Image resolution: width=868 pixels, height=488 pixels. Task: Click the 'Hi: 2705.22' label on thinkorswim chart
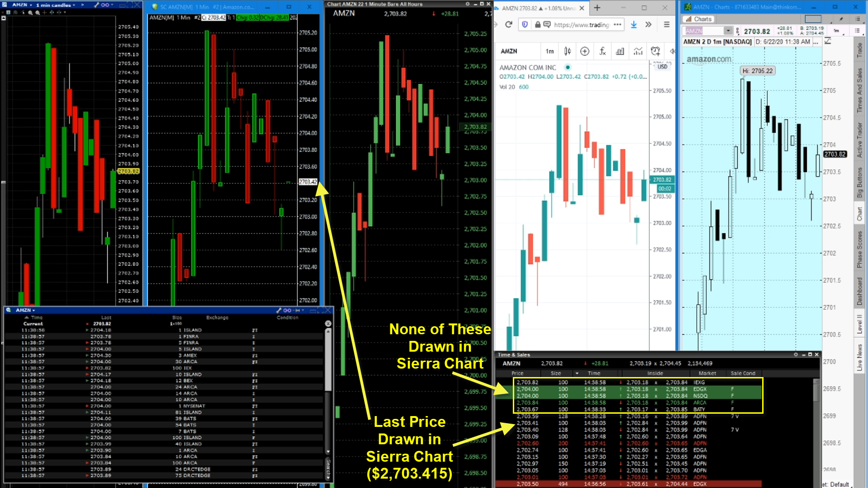(x=757, y=71)
